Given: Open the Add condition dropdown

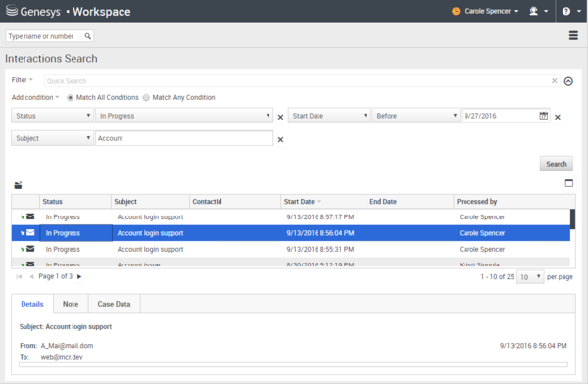Looking at the screenshot, I should pos(35,98).
